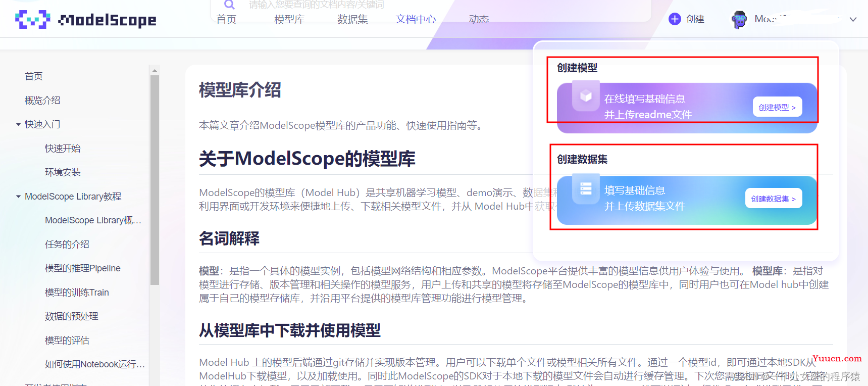Click the sidebar scrollbar up arrow
Viewport: 868px width, 386px height.
[x=155, y=70]
